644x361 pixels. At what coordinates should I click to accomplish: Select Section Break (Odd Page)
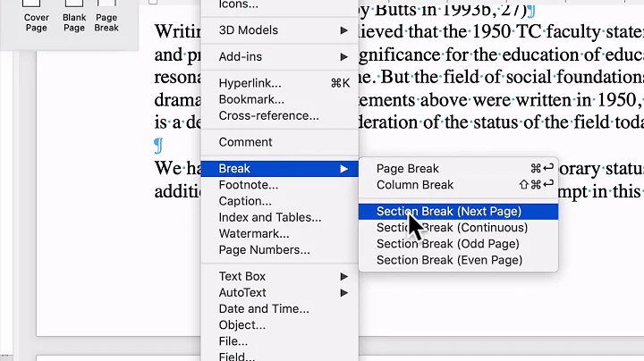(x=458, y=244)
